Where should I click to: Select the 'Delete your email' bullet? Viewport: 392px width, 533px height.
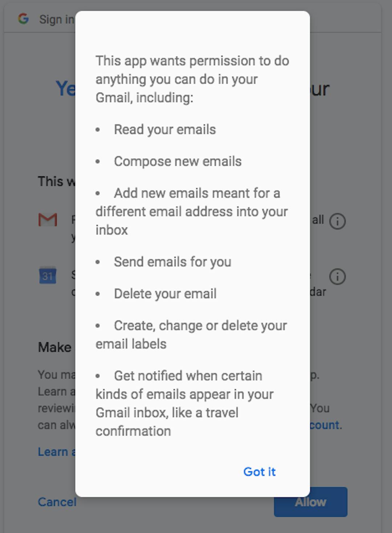(165, 294)
